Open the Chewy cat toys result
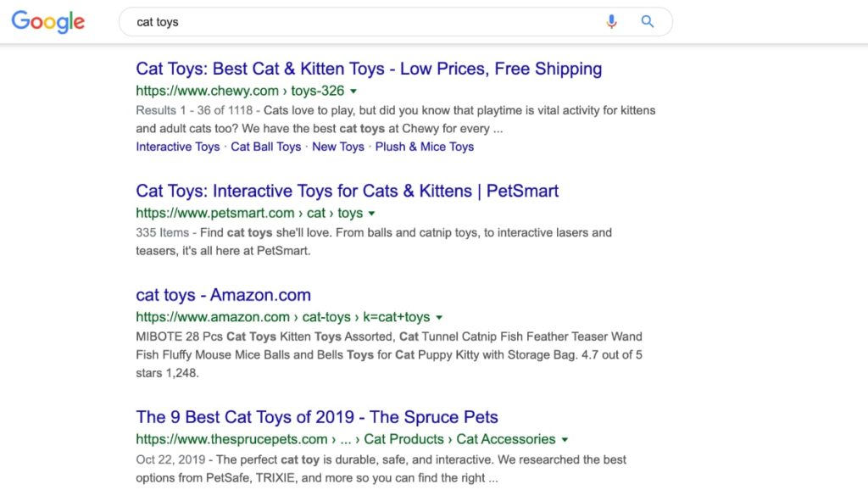Screen dimensions: 868x501 368,69
